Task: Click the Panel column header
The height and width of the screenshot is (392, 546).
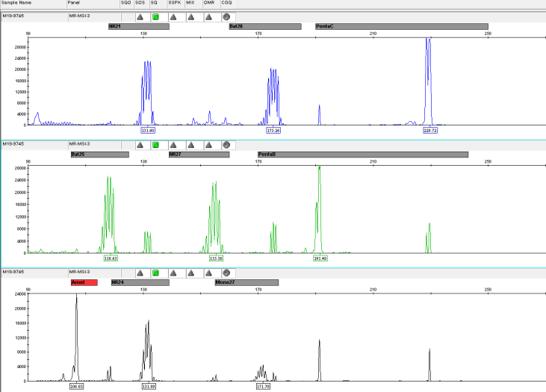Action: pyautogui.click(x=73, y=4)
